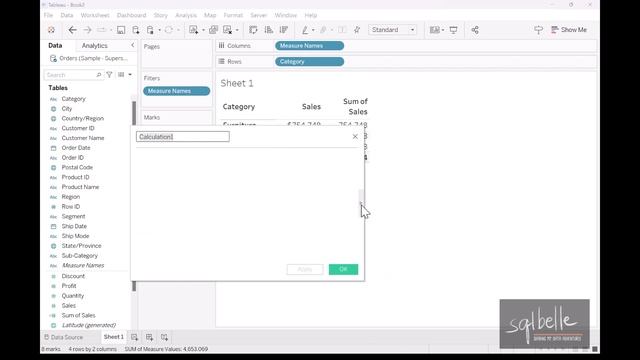The image size is (640, 360).
Task: Click the OK button in calculation dialog
Action: pos(343,269)
